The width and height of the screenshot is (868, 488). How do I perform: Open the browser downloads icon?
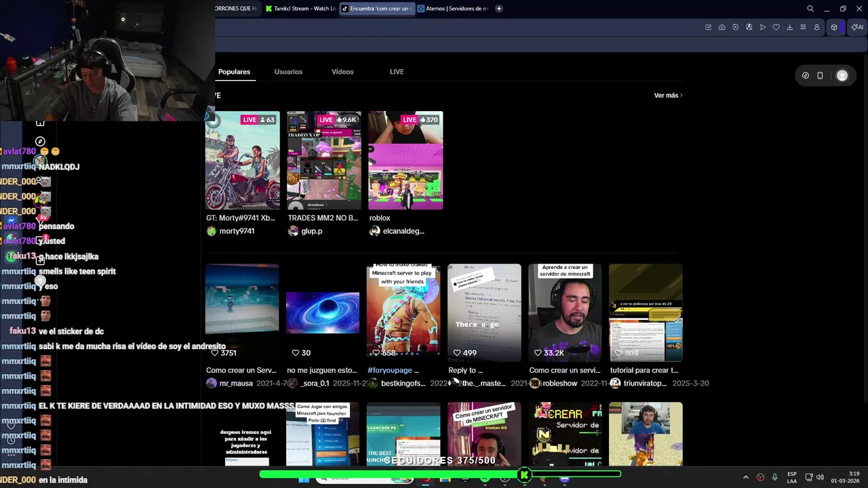tap(790, 27)
